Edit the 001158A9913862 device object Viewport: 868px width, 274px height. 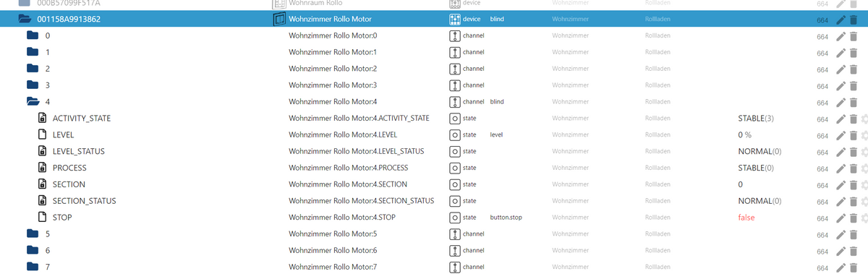(x=841, y=20)
